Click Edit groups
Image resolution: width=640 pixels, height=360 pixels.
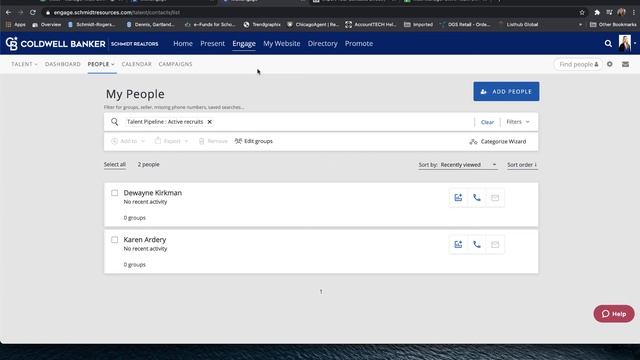[253, 141]
